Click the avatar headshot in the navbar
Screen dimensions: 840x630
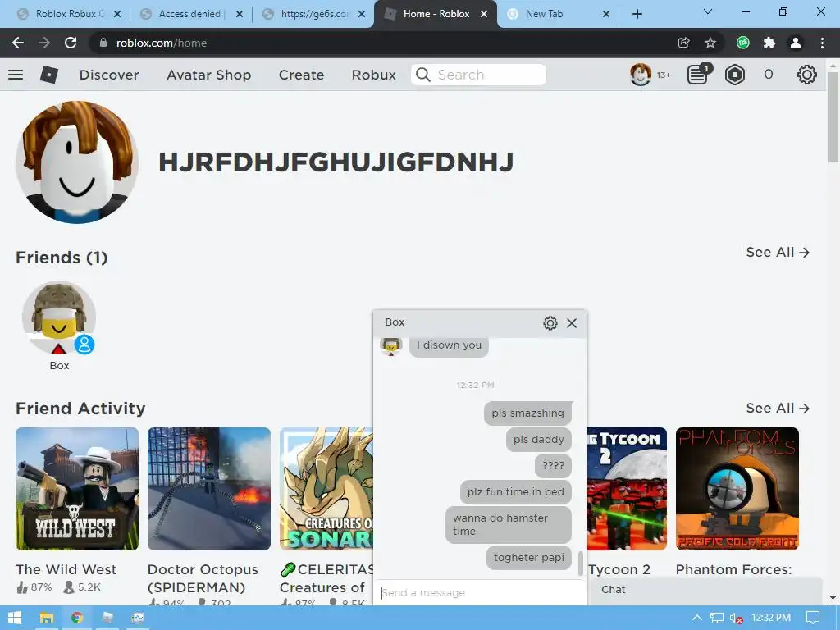[x=640, y=75]
